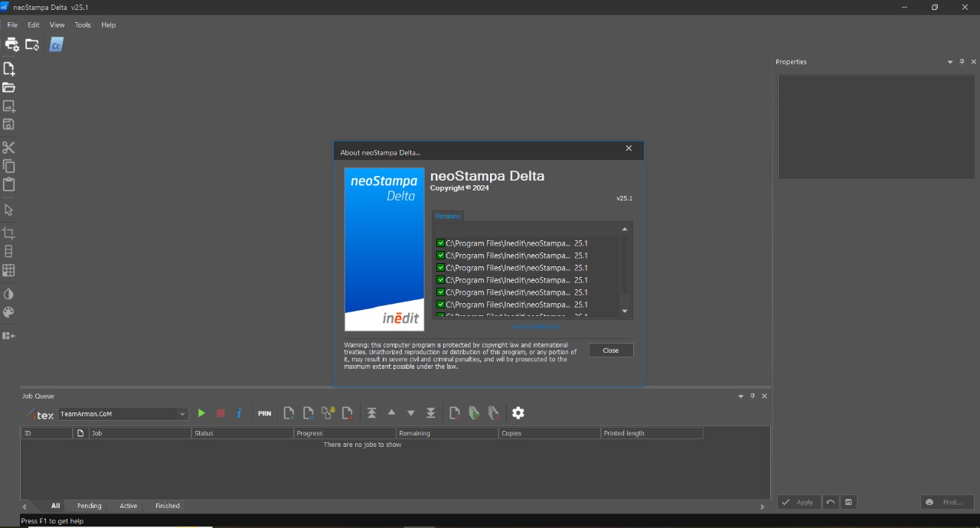Open the Job Queue panel dropdown arrow
980x528 pixels.
(740, 396)
